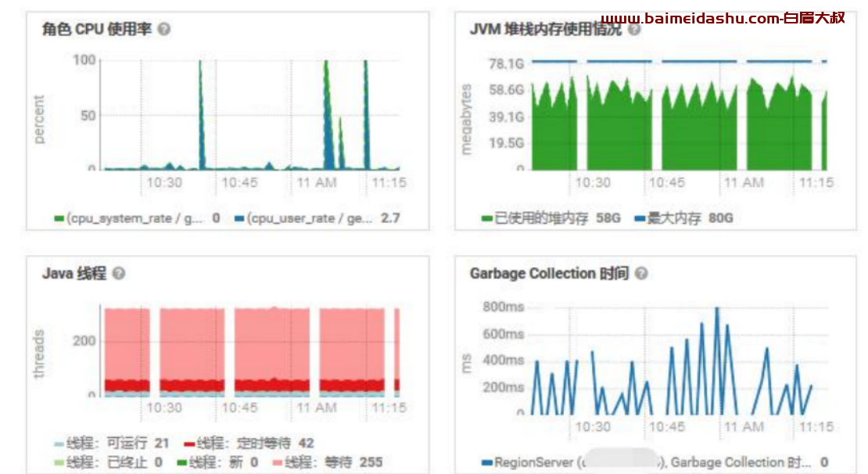
Task: Click the 11 AM tick in Garbage Collection chart
Action: pos(744,427)
